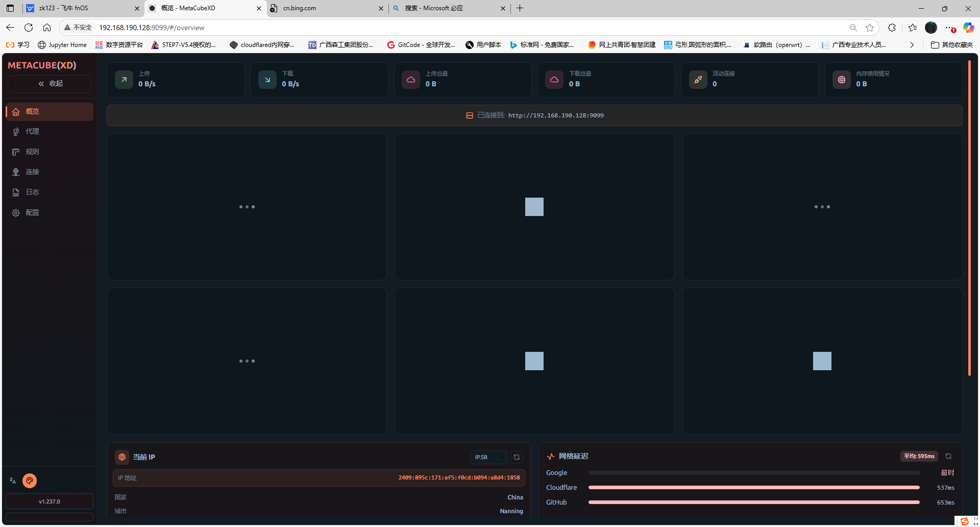Click the globe icon beside 当前 IP

click(122, 457)
